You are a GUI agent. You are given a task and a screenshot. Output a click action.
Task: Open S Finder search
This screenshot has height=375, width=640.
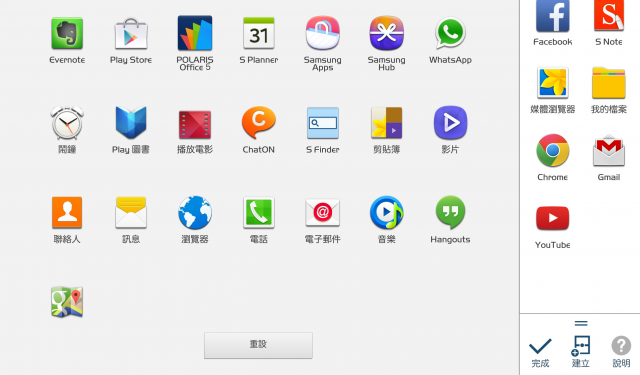coord(322,123)
